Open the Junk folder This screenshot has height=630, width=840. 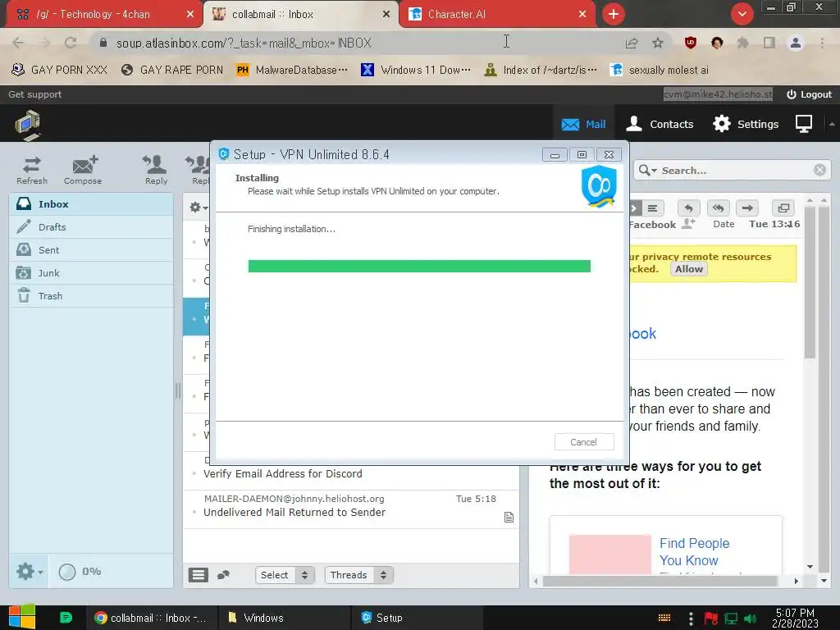[91, 273]
